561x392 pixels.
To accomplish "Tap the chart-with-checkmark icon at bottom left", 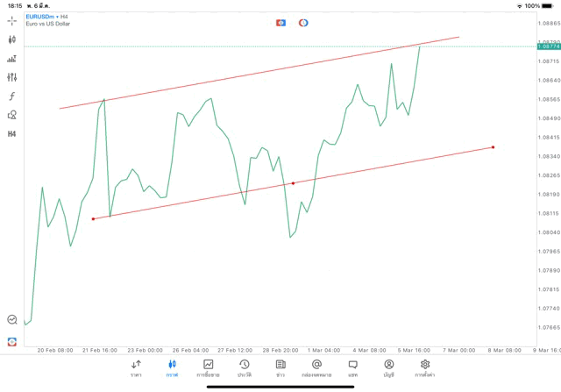I will pyautogui.click(x=11, y=320).
